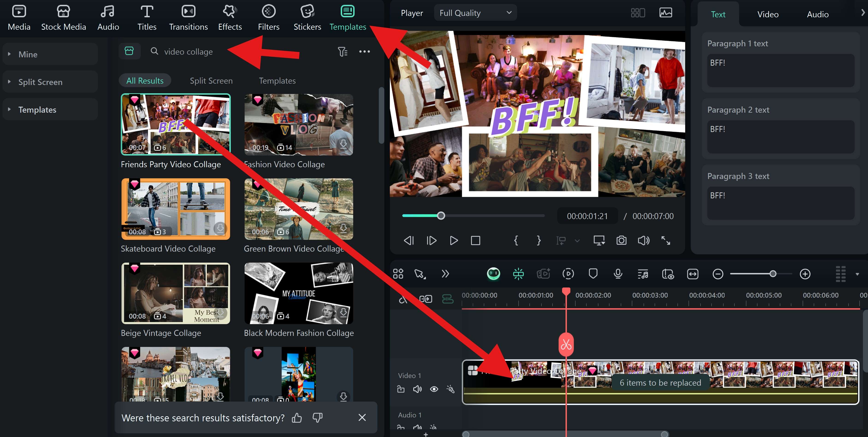Show more property tabs chevron

(x=863, y=13)
